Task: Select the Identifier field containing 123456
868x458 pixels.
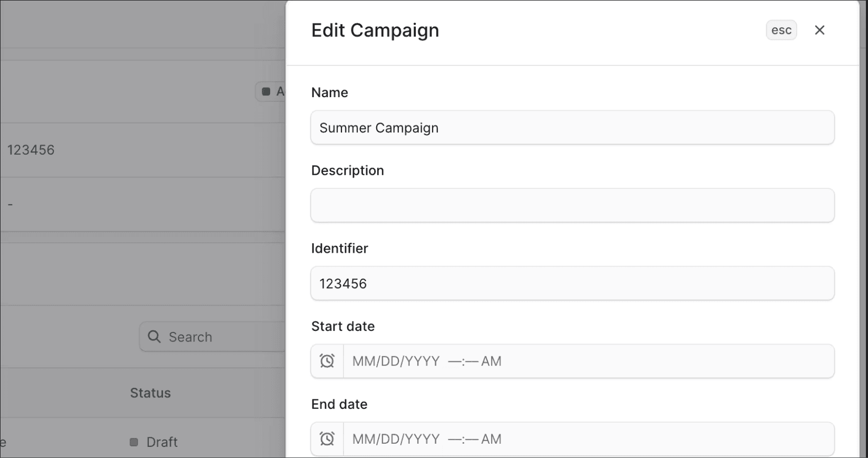Action: point(572,283)
